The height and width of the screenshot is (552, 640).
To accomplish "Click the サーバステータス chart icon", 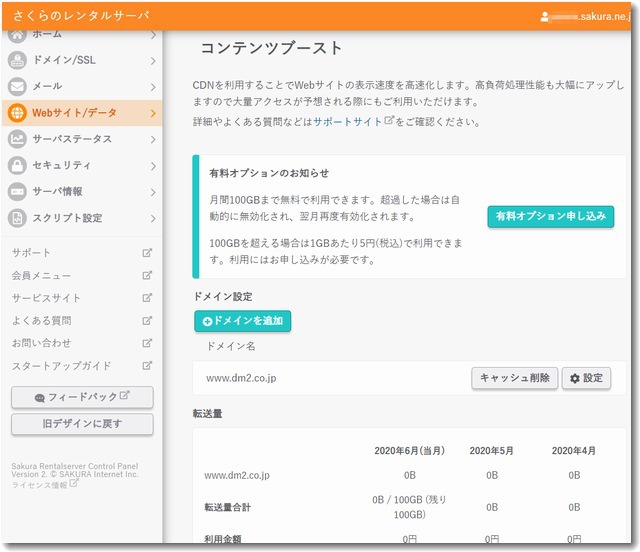I will [18, 139].
